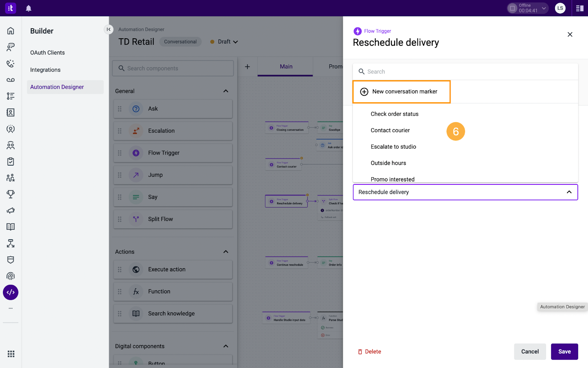
Task: Collapse the Digital components section
Action: 226,346
